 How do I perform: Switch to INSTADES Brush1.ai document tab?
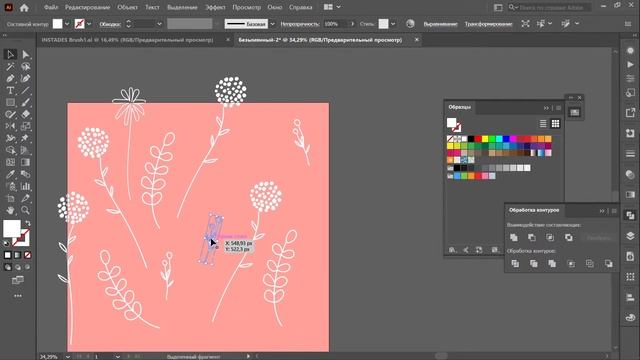(127, 40)
